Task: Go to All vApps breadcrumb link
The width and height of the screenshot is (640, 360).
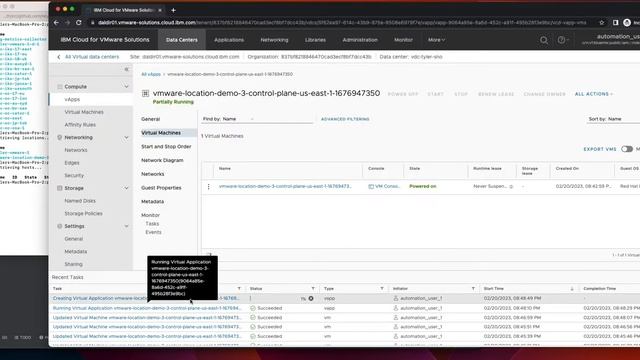Action: 151,74
